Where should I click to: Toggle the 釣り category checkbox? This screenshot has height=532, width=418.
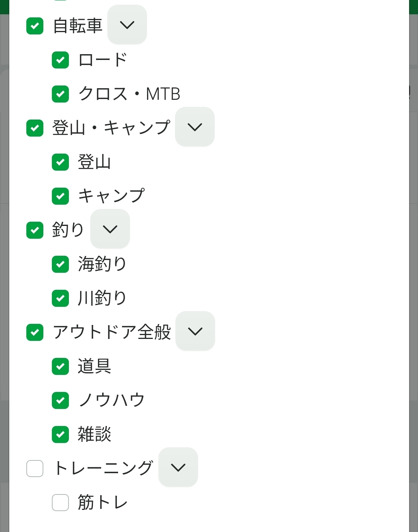coord(35,230)
